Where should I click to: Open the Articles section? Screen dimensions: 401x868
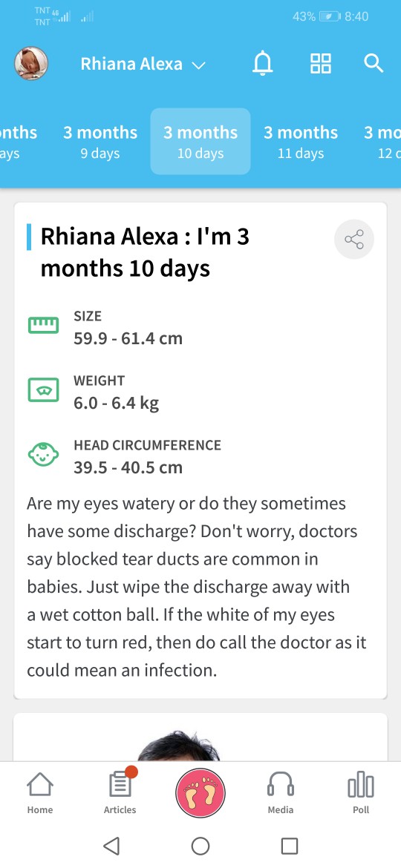pyautogui.click(x=120, y=793)
